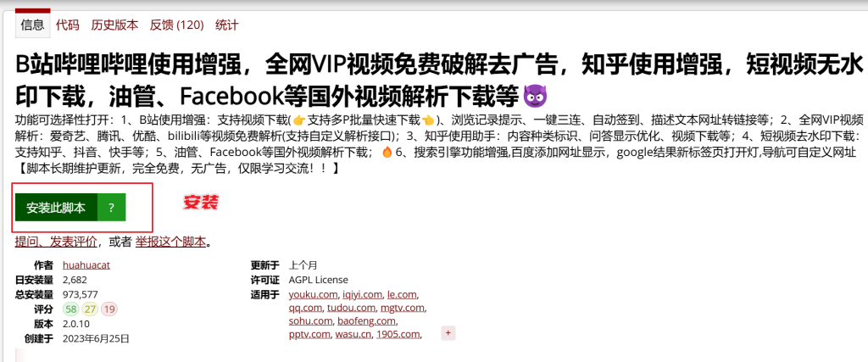Visit the mgtv.com link
The height and width of the screenshot is (362, 868).
pos(402,308)
